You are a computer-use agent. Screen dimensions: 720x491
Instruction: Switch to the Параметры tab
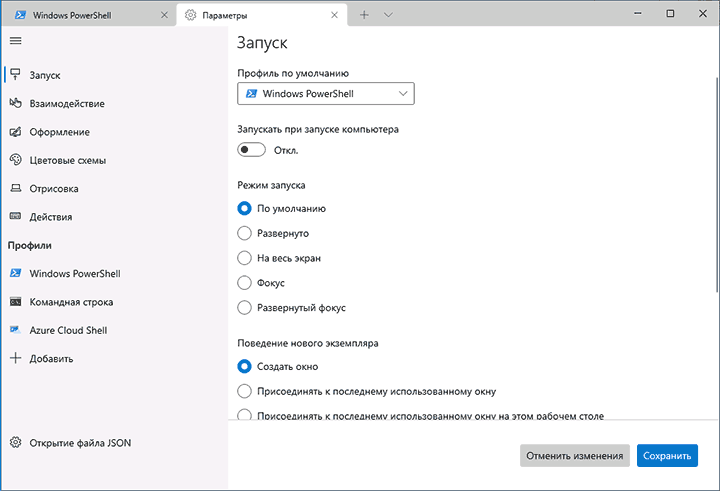coord(262,15)
